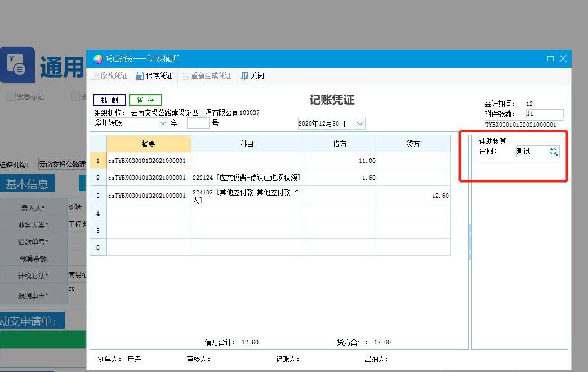Screen dimensions: 588x372
Task: Open the 2020年12月30日 date picker dropdown
Action: click(360, 123)
